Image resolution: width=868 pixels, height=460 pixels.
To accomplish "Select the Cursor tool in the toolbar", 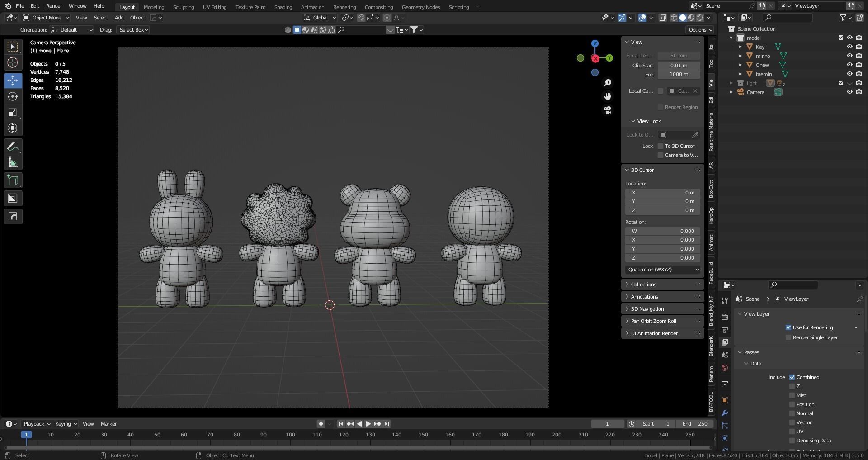I will (x=13, y=62).
